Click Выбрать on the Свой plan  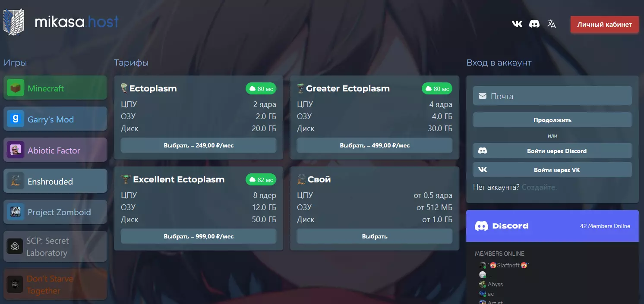coord(375,236)
